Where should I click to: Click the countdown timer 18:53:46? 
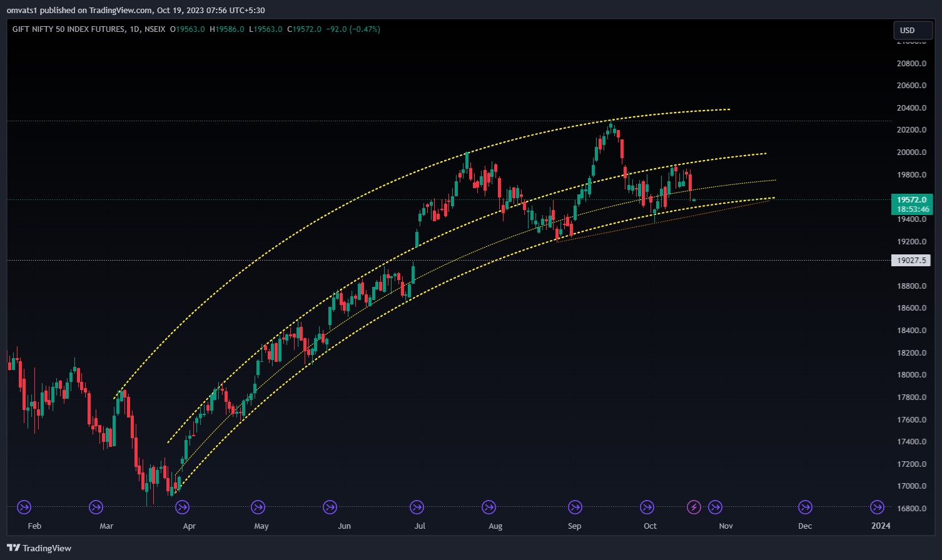pos(912,209)
